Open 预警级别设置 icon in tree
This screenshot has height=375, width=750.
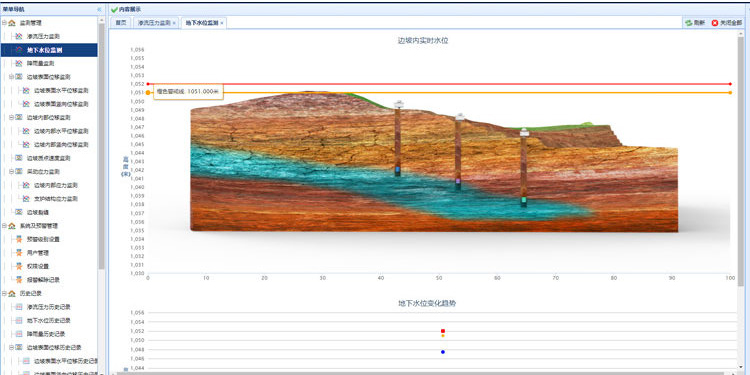point(19,239)
